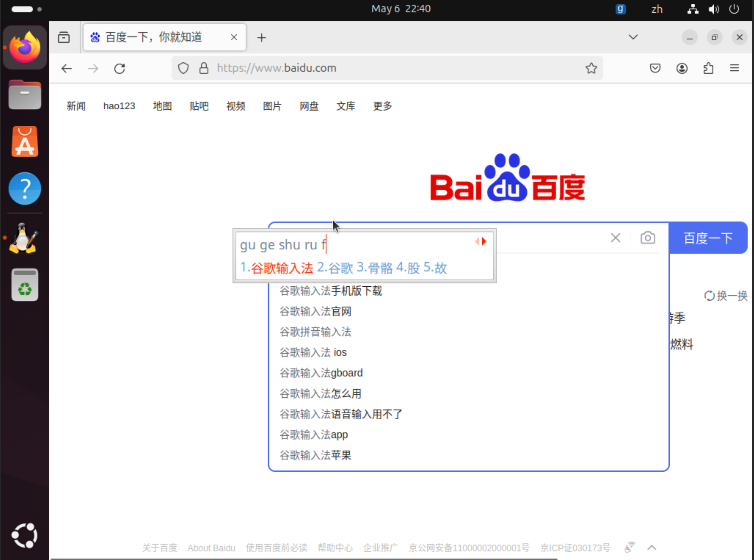
Task: Expand the list all tabs chevron
Action: pyautogui.click(x=633, y=37)
